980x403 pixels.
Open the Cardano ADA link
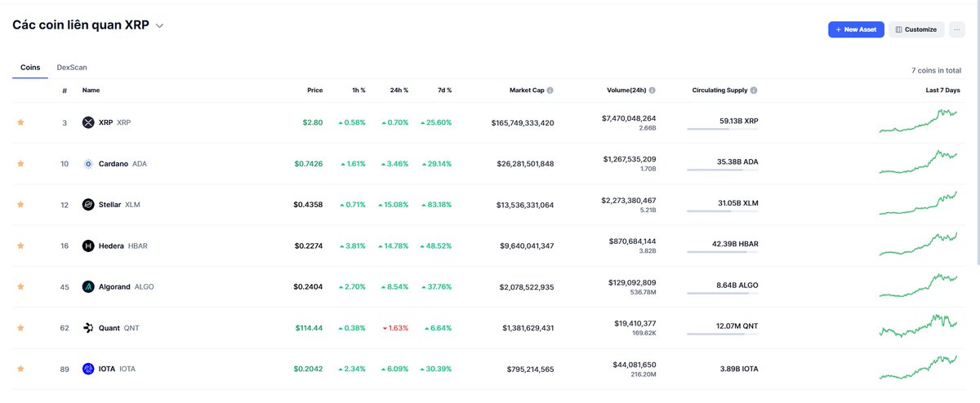(x=122, y=163)
